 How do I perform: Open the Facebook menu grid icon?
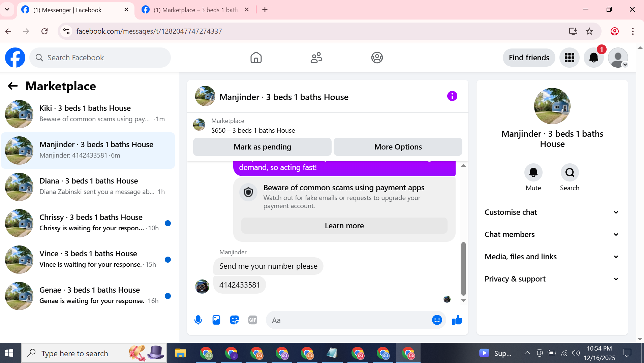point(570,58)
